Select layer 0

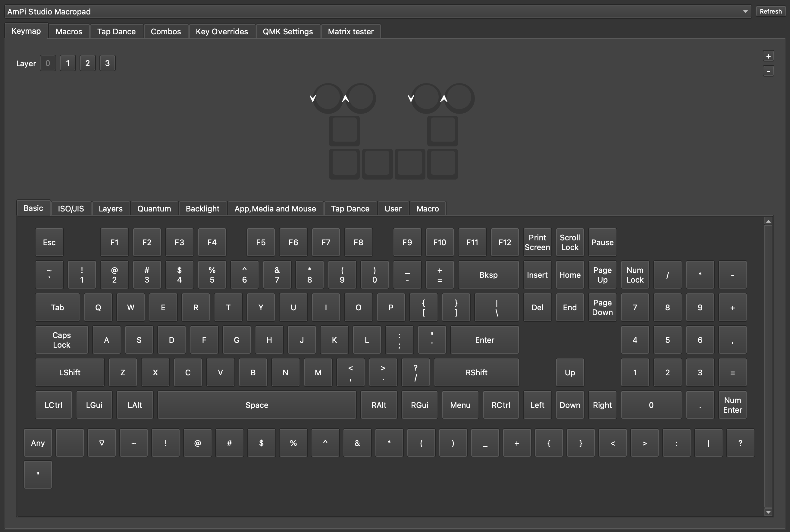coord(48,63)
